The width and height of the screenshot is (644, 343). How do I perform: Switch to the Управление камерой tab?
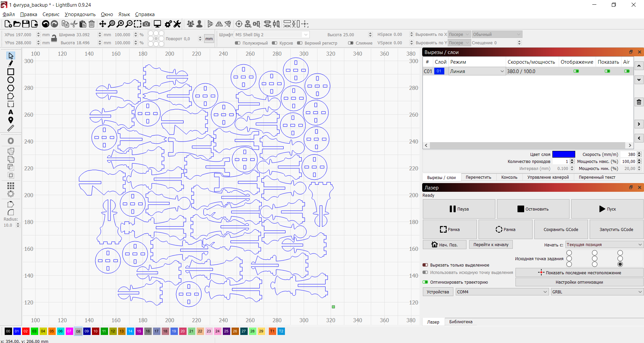[548, 177]
